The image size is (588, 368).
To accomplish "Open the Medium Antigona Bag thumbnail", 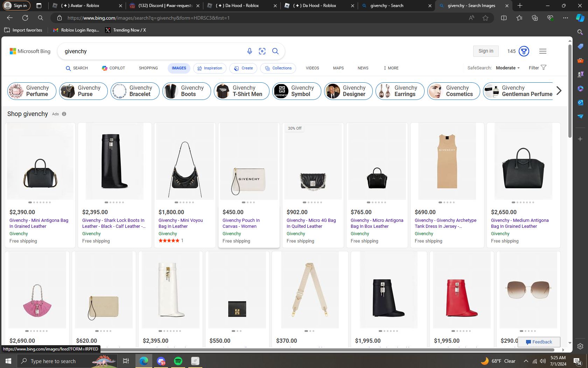I will click(523, 161).
